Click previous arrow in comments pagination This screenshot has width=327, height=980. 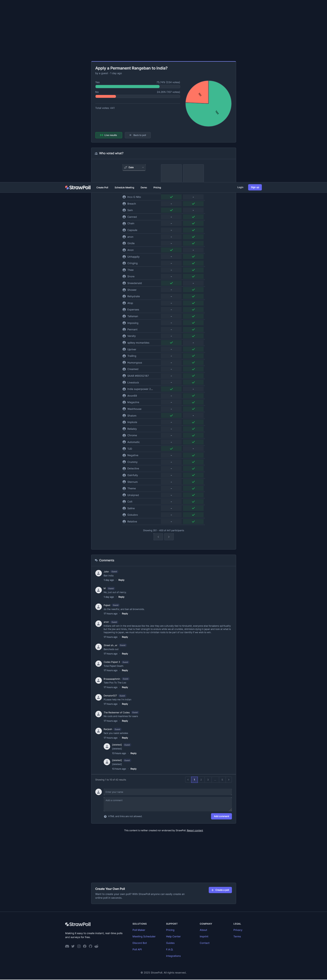[x=188, y=780]
